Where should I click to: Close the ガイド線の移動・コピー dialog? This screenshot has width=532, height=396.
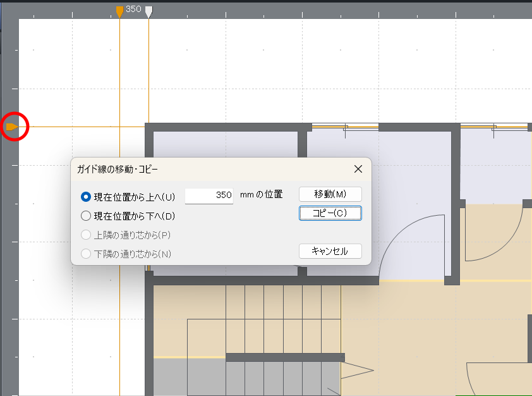tap(358, 169)
